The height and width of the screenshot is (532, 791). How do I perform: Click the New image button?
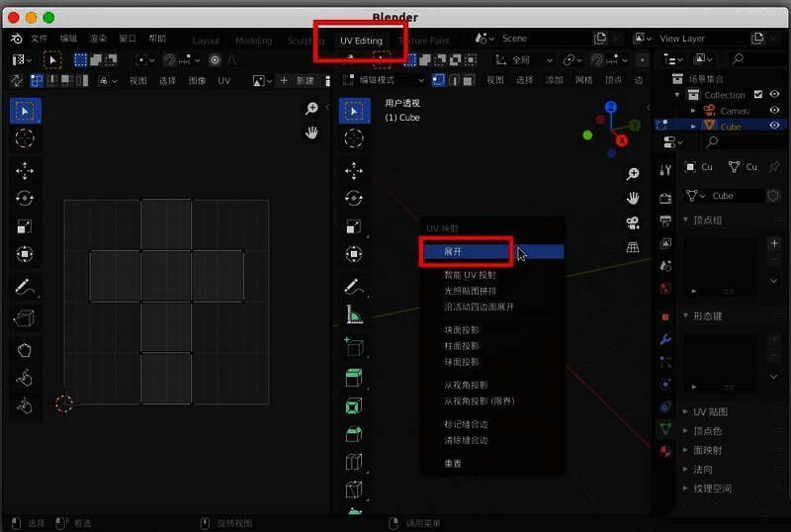click(x=299, y=80)
